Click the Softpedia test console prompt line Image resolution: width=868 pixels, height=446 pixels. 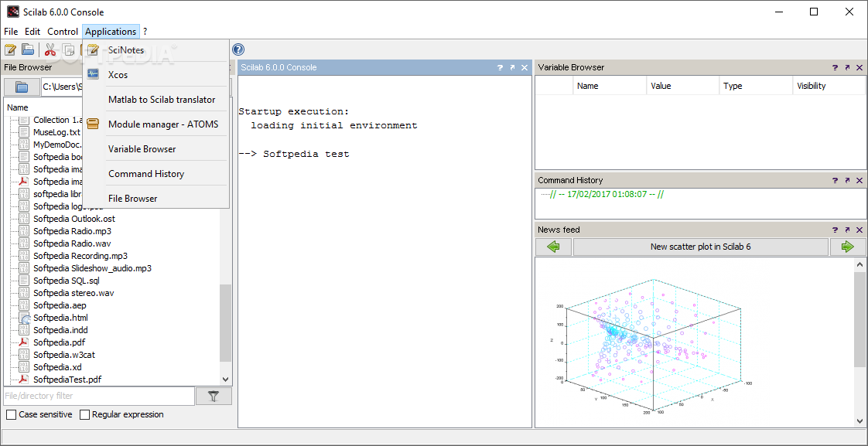click(294, 155)
